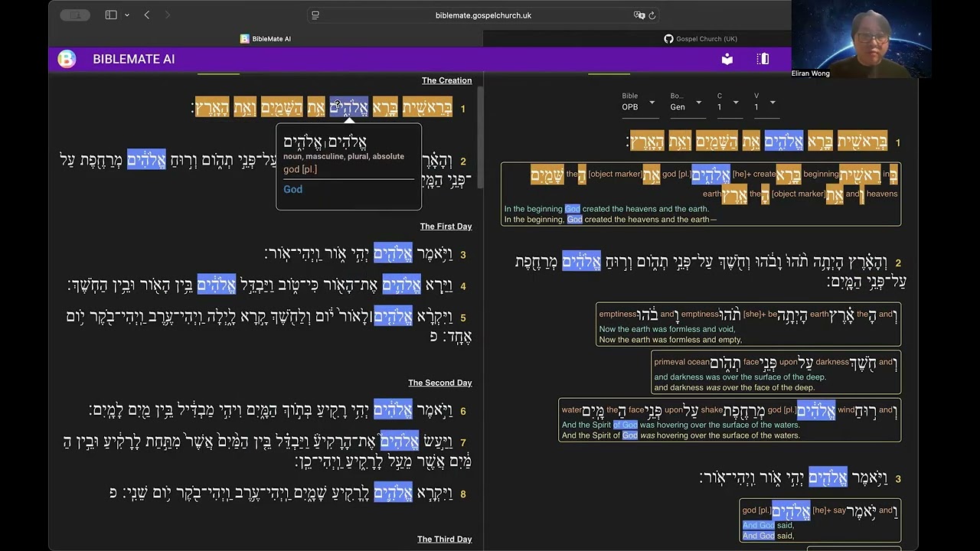Switch to the Gospel Church (UK) tab
This screenshot has width=980, height=551.
click(x=701, y=38)
